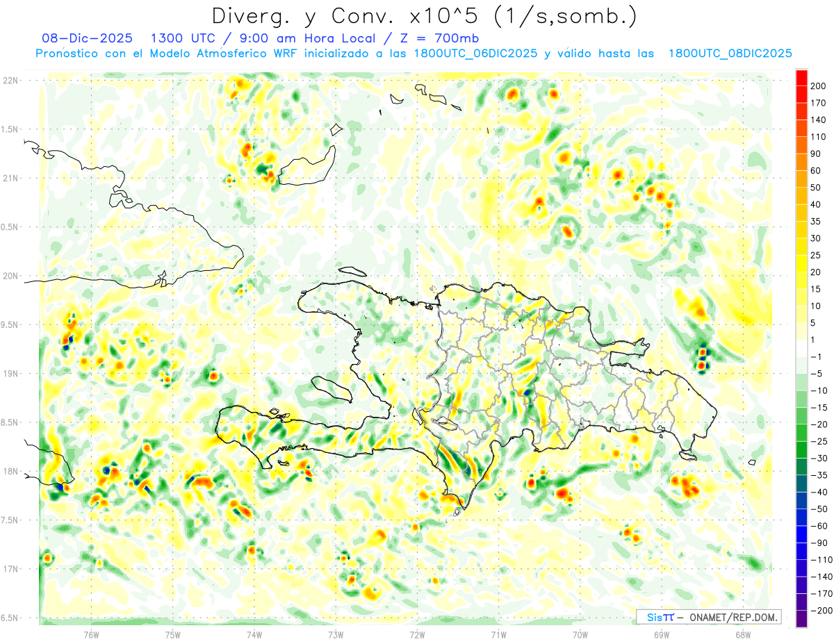834x644 pixels.
Task: Click the '21N' latitude label
Action: click(x=10, y=179)
